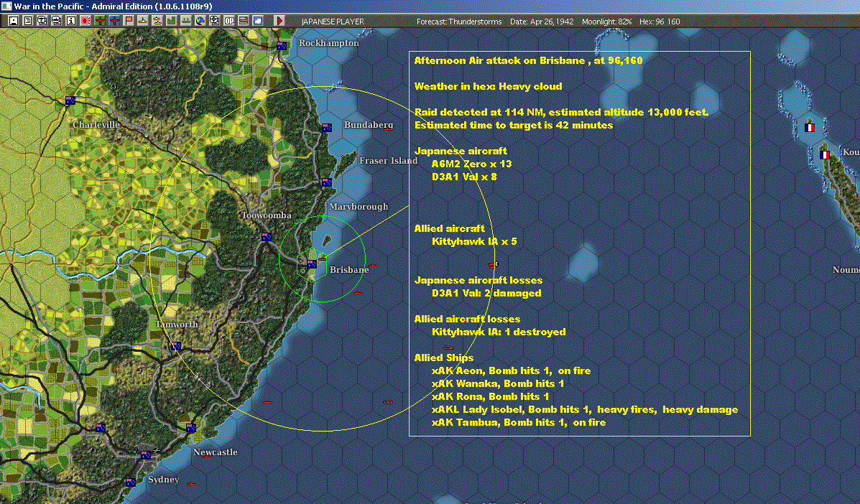Click the OP toolbar button
This screenshot has height=504, width=860.
[228, 21]
